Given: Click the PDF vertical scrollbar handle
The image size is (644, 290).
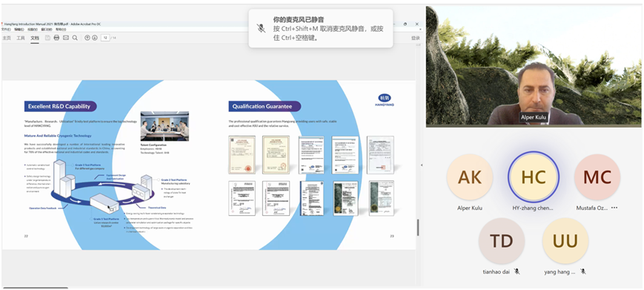Looking at the screenshot, I should point(418,227).
